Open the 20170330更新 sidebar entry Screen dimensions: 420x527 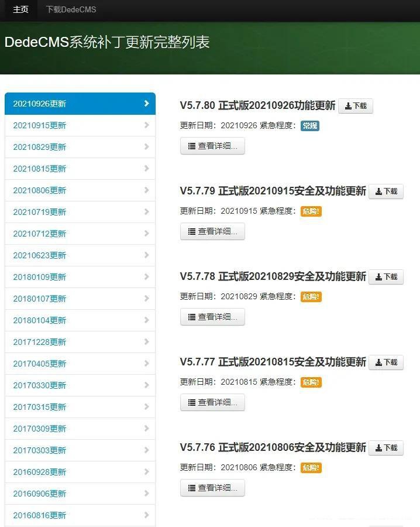pos(80,385)
